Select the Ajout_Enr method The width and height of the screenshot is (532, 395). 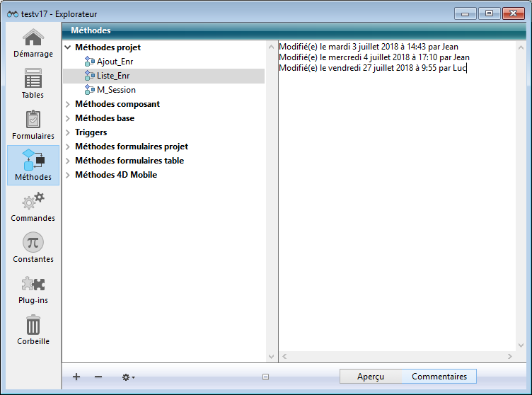coord(115,62)
